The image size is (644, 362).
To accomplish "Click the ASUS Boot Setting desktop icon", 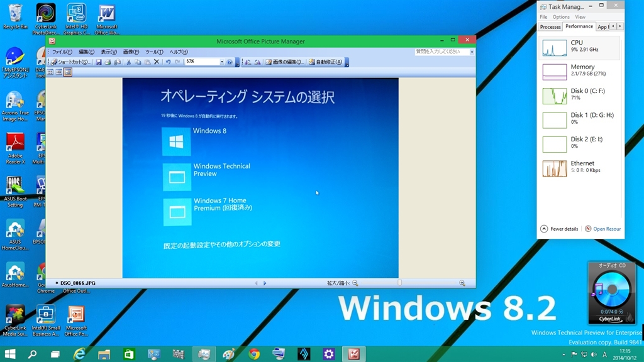I will point(15,192).
